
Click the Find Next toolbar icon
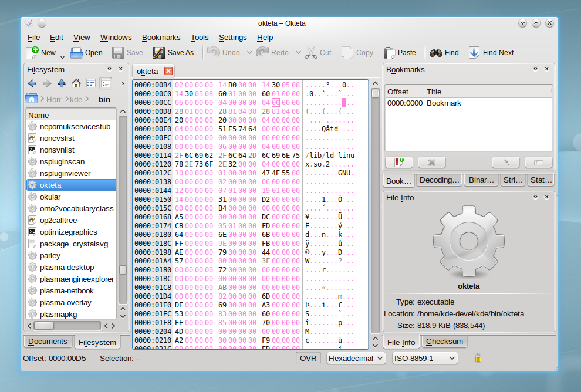point(474,52)
